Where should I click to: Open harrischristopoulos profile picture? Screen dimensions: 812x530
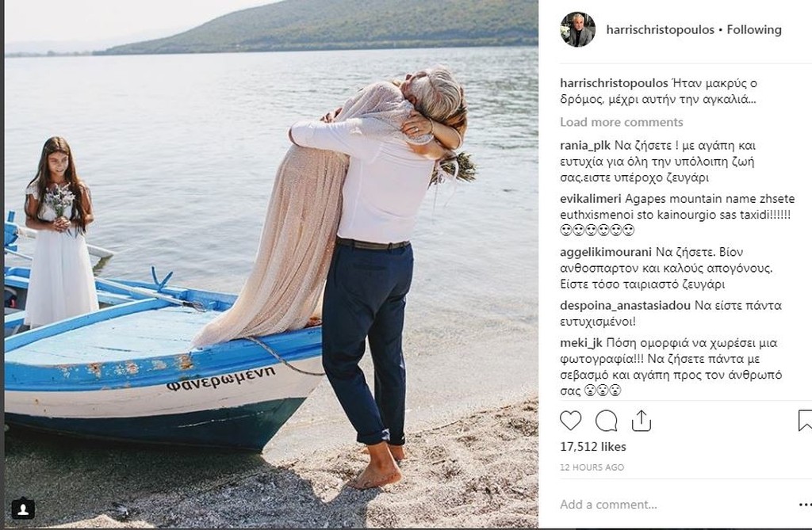point(577,29)
